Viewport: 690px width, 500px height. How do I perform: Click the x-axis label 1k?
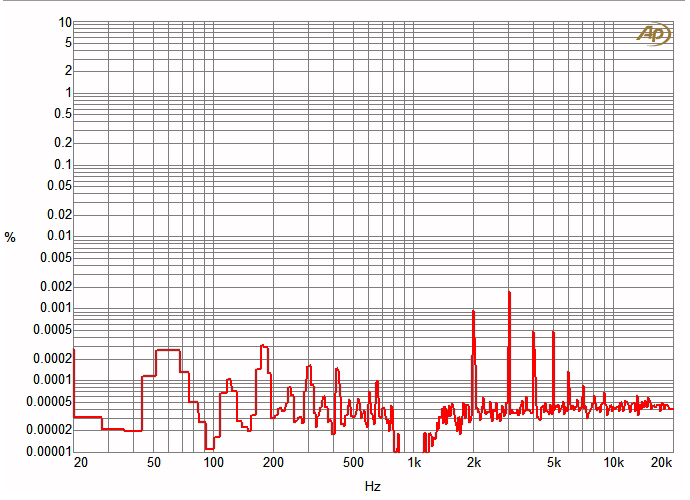414,463
